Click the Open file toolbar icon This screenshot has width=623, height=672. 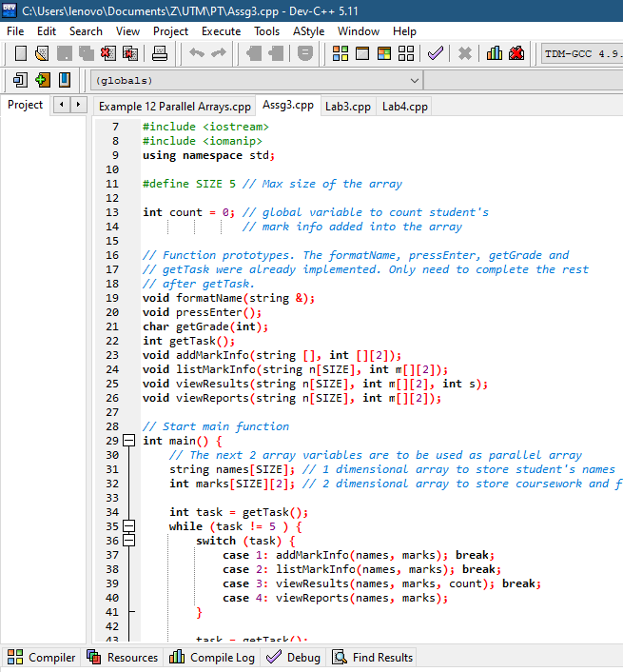coord(43,53)
